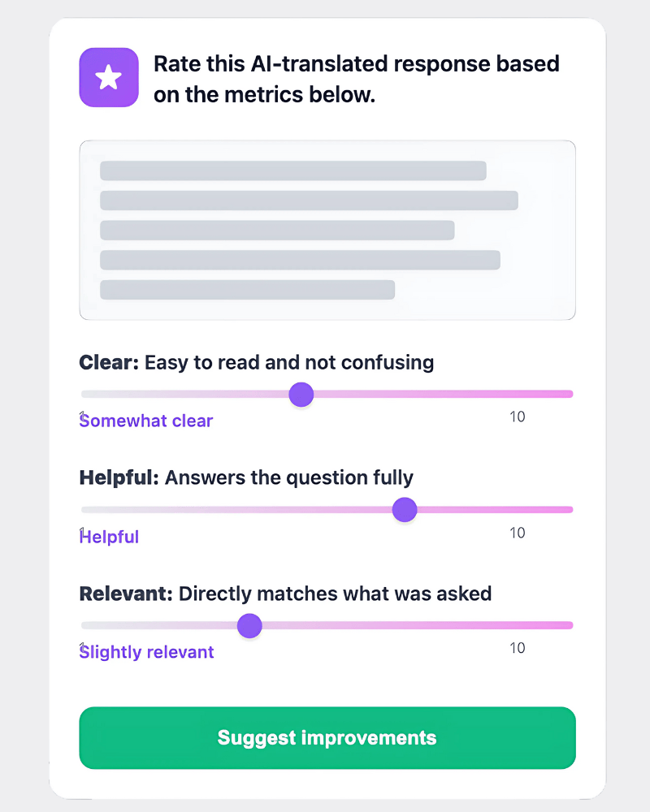Click the 10 label under Relevant slider
Image resolution: width=650 pixels, height=812 pixels.
[x=518, y=648]
